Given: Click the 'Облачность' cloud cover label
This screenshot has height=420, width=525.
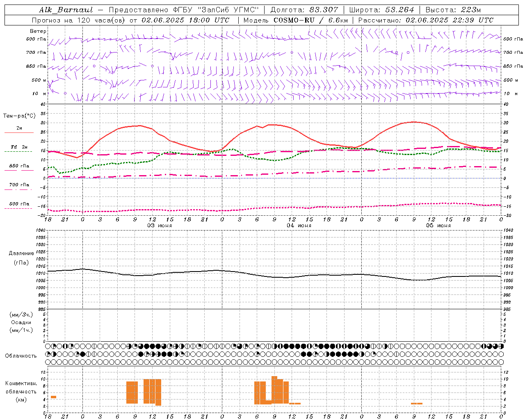Looking at the screenshot, I should 21,356.
